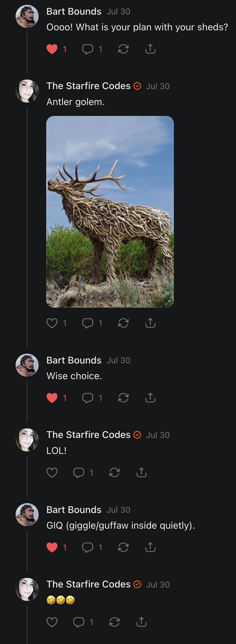
Task: Reply to the laughing emoji comment
Action: coord(79,622)
